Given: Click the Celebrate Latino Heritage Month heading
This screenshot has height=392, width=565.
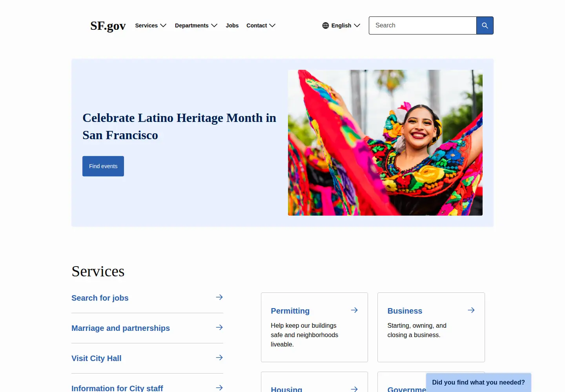Looking at the screenshot, I should pyautogui.click(x=179, y=126).
